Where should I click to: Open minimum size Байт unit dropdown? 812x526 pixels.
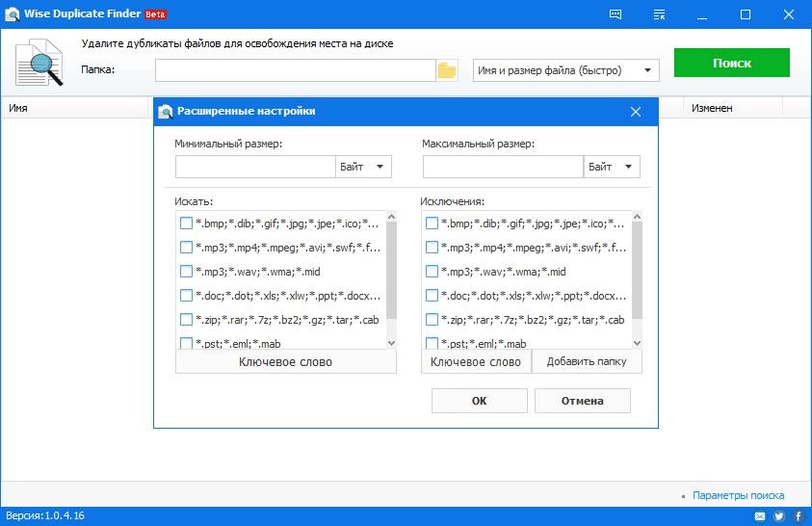pyautogui.click(x=363, y=167)
